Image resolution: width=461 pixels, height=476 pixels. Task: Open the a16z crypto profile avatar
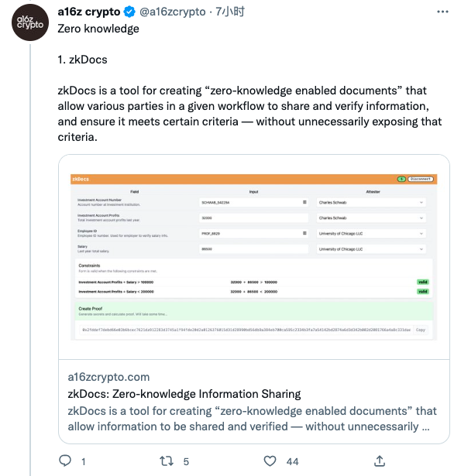pyautogui.click(x=30, y=22)
